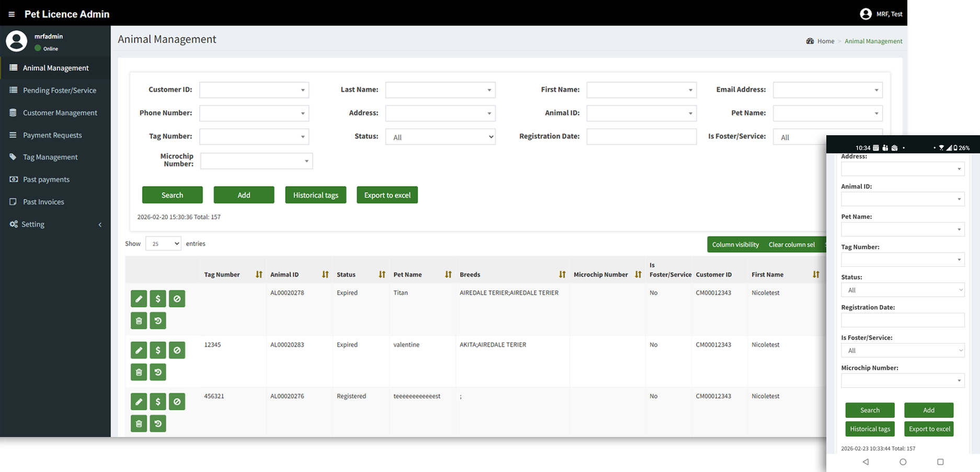The height and width of the screenshot is (472, 980).
Task: Click trash delete icon for valentine row
Action: 139,372
